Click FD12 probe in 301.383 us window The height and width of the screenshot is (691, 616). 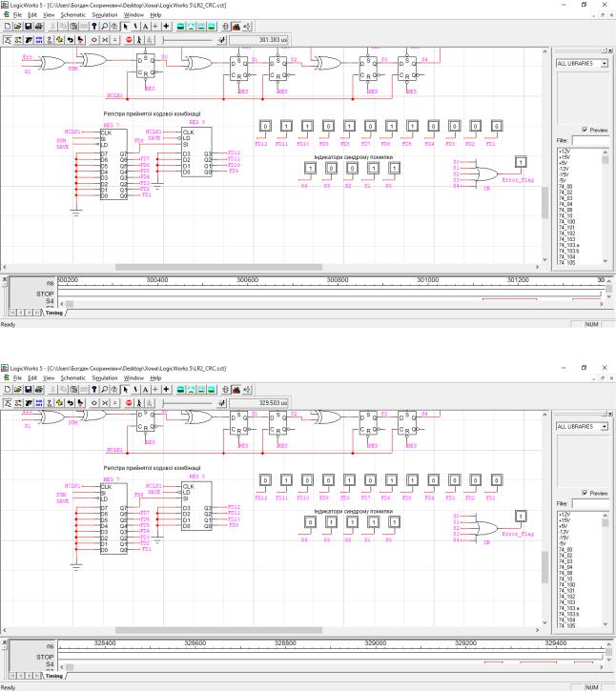click(265, 126)
